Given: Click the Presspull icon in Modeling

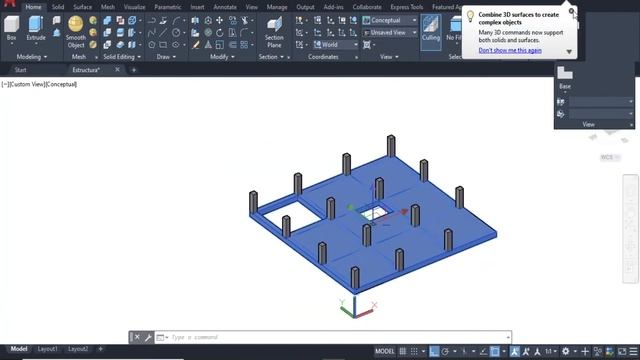Looking at the screenshot, I should [56, 32].
